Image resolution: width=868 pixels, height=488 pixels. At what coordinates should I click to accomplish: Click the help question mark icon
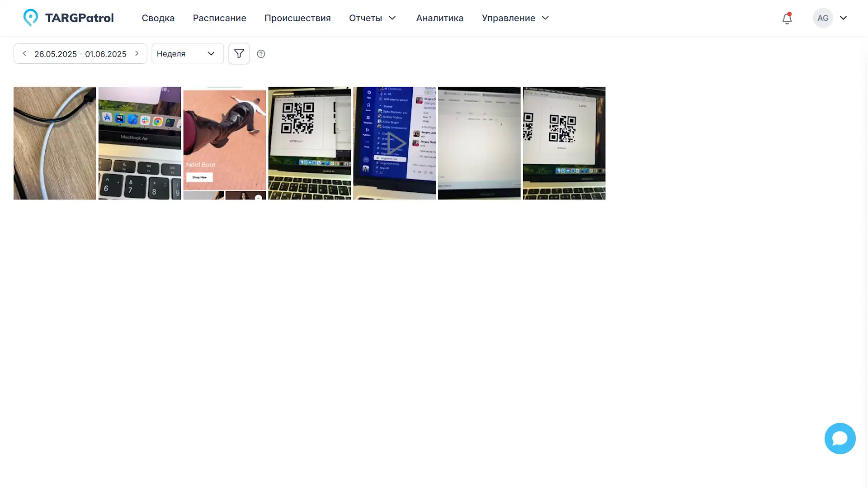[260, 53]
